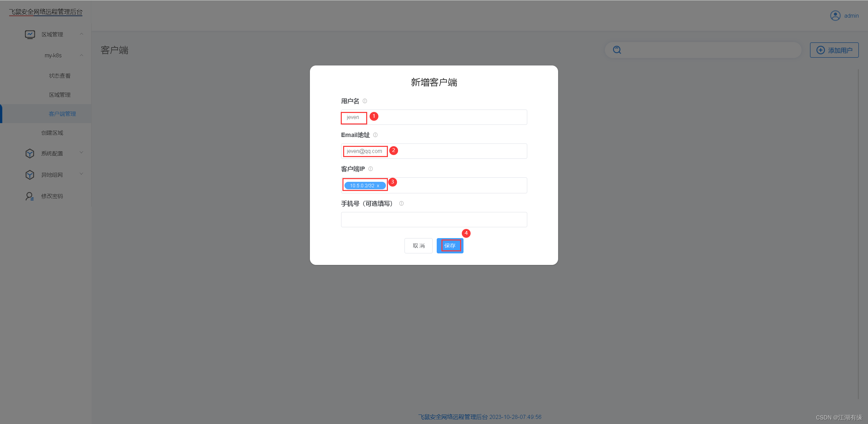The image size is (868, 424).
Task: Open the 修改密码 menu item
Action: (52, 196)
